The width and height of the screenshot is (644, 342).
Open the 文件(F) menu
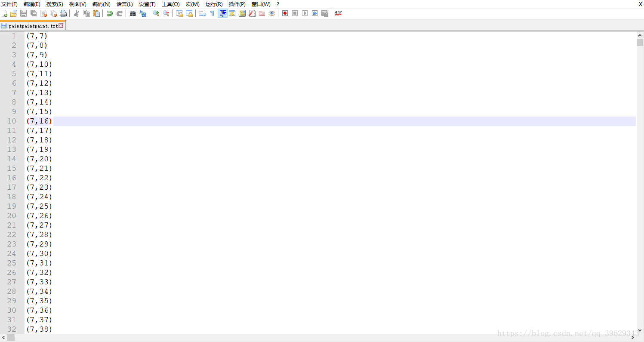click(9, 4)
